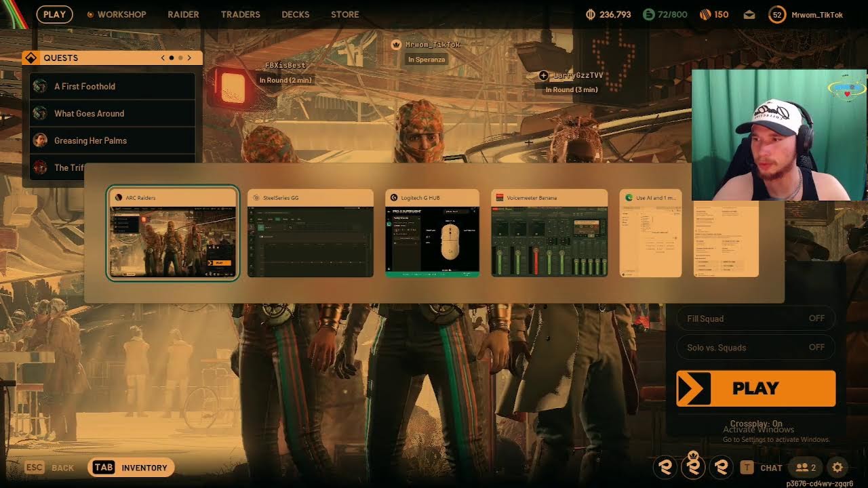This screenshot has width=868, height=488.
Task: Click the T key chat icon
Action: click(x=747, y=467)
